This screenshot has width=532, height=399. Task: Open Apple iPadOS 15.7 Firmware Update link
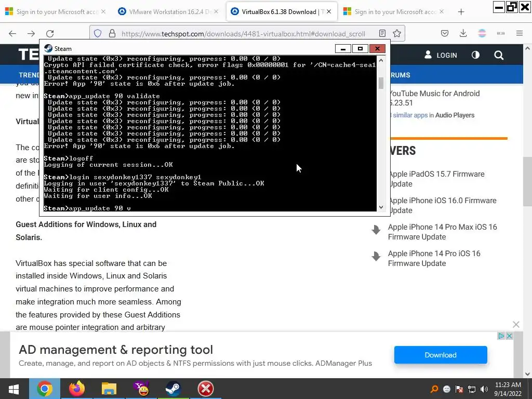click(x=436, y=179)
